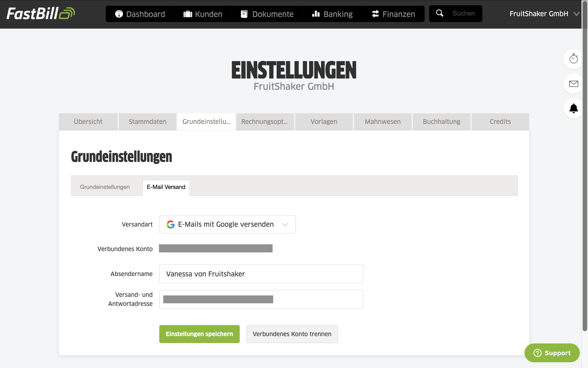
Task: Open the Finanzen menu
Action: 393,14
